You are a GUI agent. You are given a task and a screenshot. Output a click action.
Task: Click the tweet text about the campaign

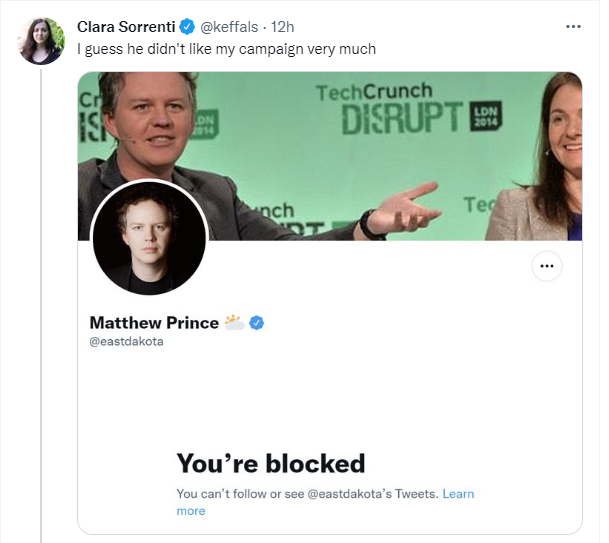pyautogui.click(x=227, y=49)
